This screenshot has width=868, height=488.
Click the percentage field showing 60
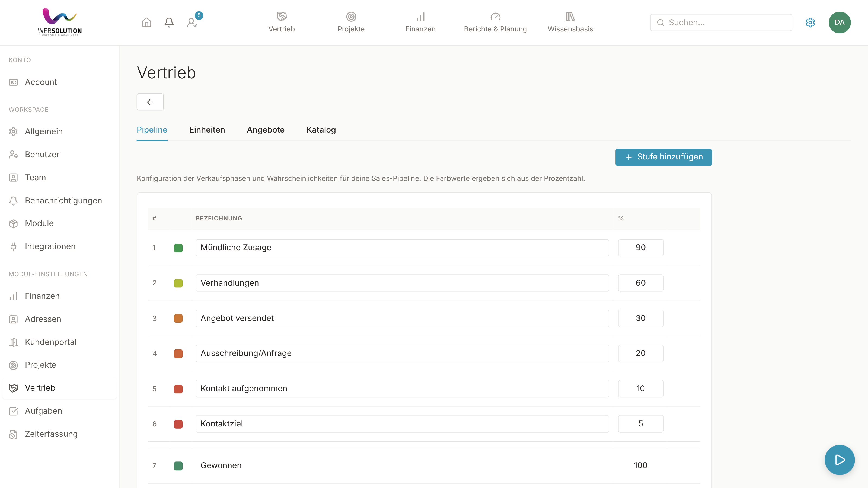640,283
